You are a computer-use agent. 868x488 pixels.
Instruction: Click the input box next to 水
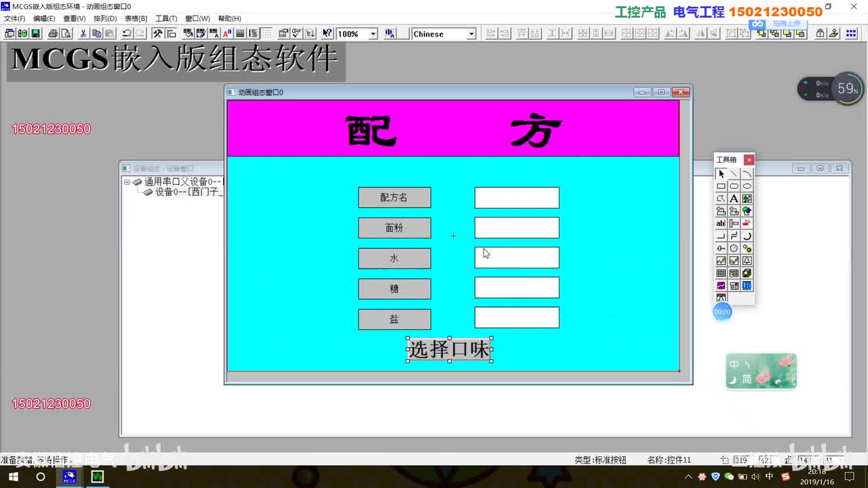[517, 258]
